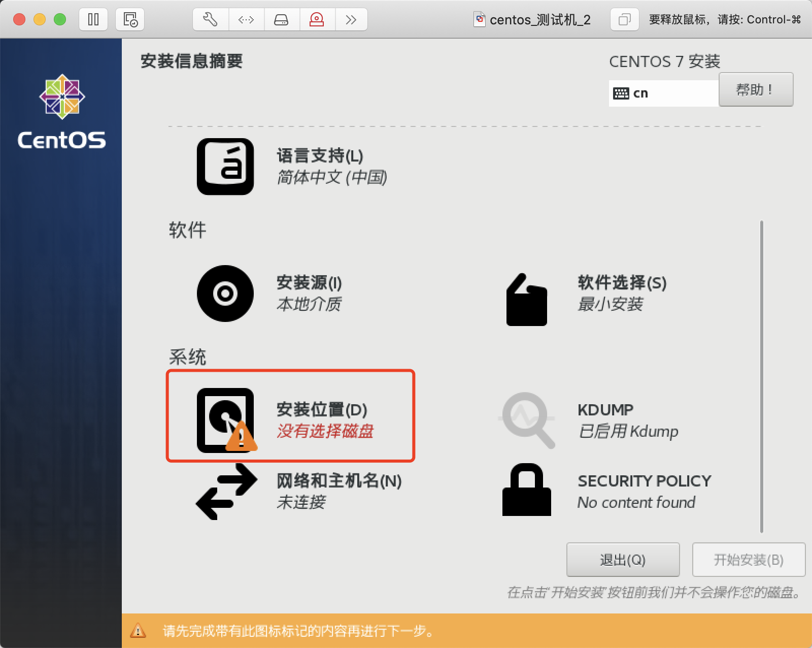Image resolution: width=812 pixels, height=648 pixels.
Task: Click the 网络和主机名(N) label
Action: click(x=339, y=480)
